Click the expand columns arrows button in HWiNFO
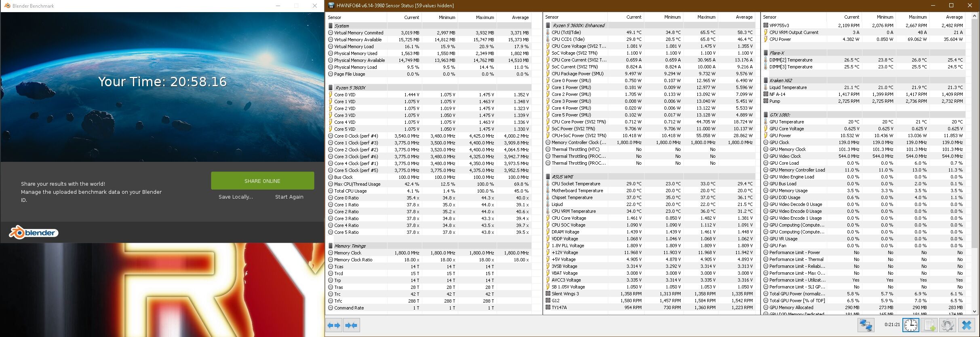 coord(334,325)
